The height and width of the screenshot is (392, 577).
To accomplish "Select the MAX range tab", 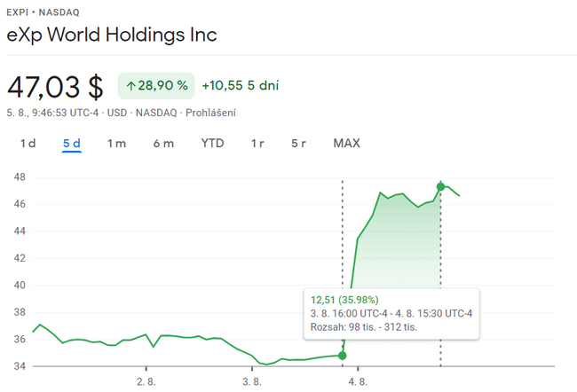I will click(347, 144).
